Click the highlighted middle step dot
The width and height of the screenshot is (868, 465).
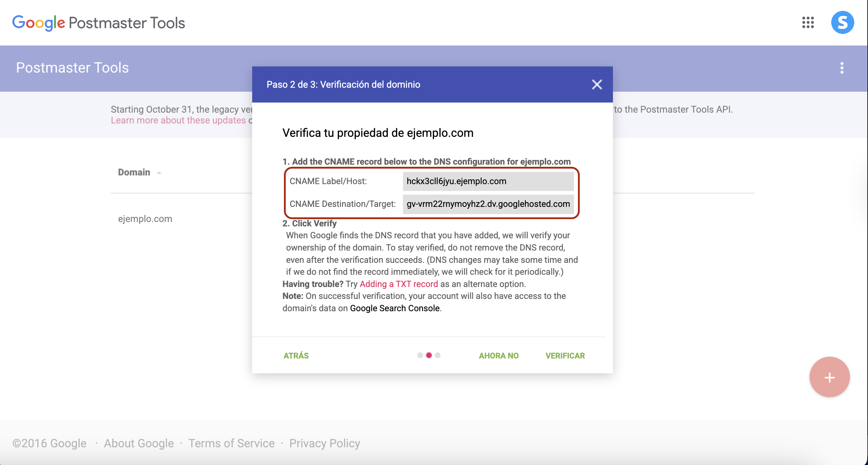pyautogui.click(x=429, y=355)
